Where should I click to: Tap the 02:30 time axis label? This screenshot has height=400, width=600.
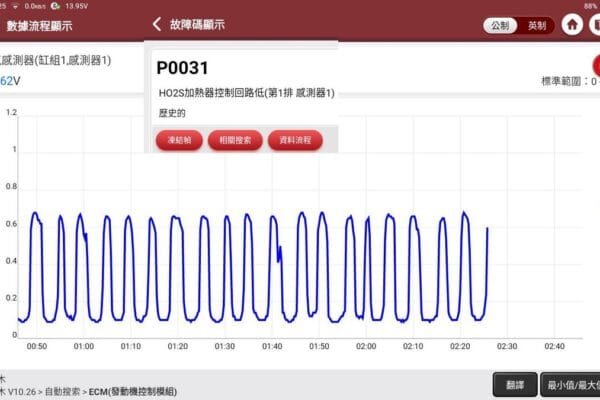(x=507, y=346)
